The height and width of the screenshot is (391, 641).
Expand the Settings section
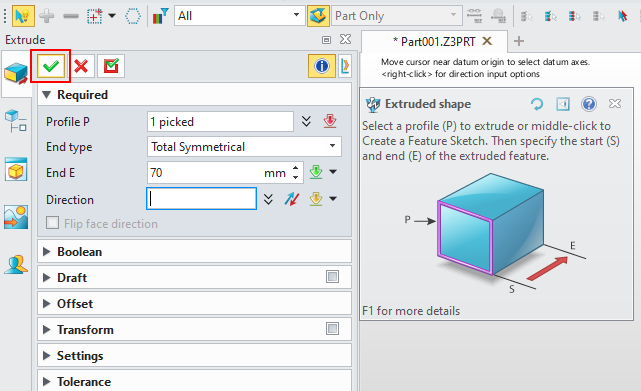[x=47, y=355]
